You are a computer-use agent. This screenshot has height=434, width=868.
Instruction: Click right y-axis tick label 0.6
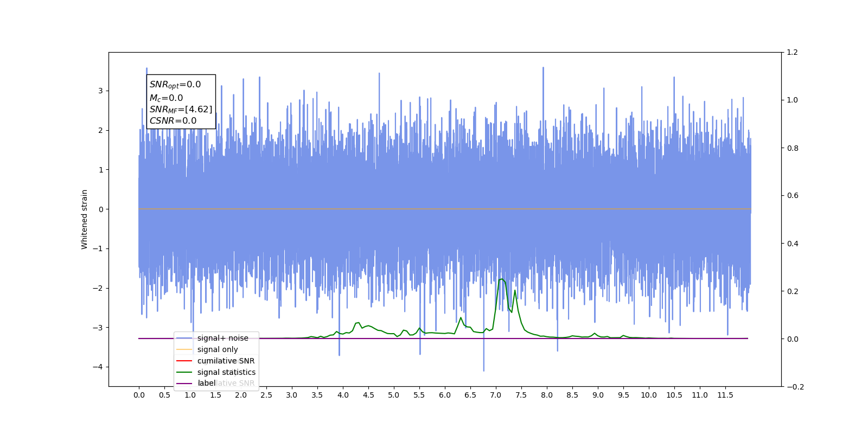(x=793, y=195)
